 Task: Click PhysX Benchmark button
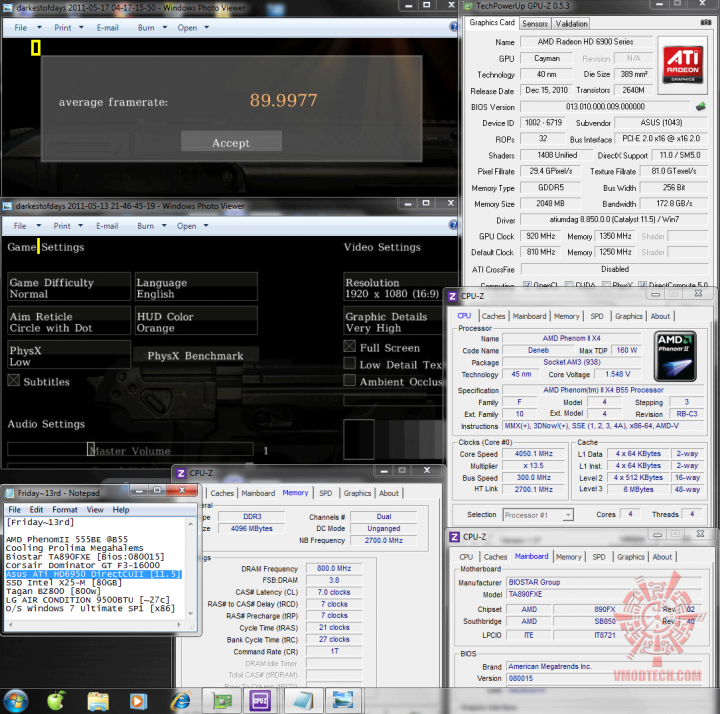click(195, 356)
